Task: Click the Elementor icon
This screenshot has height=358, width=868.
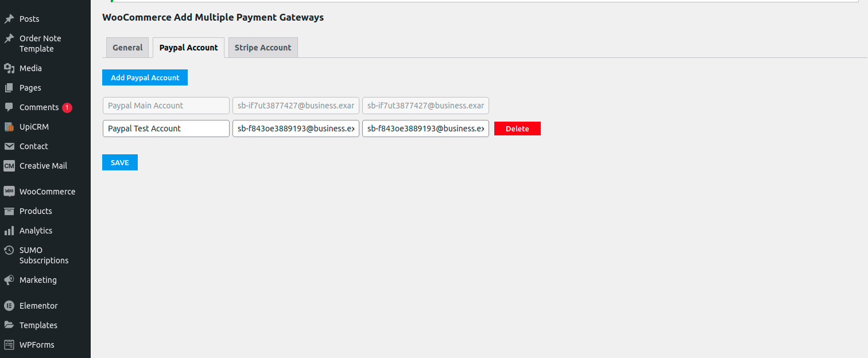Action: click(x=9, y=306)
